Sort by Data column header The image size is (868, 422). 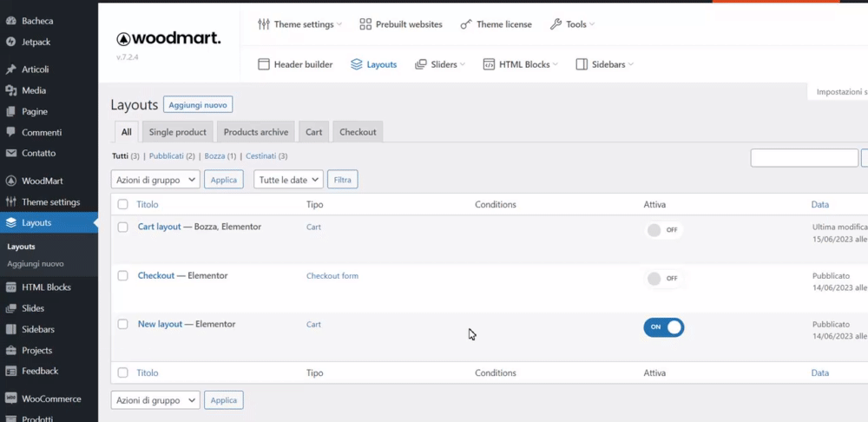point(820,204)
